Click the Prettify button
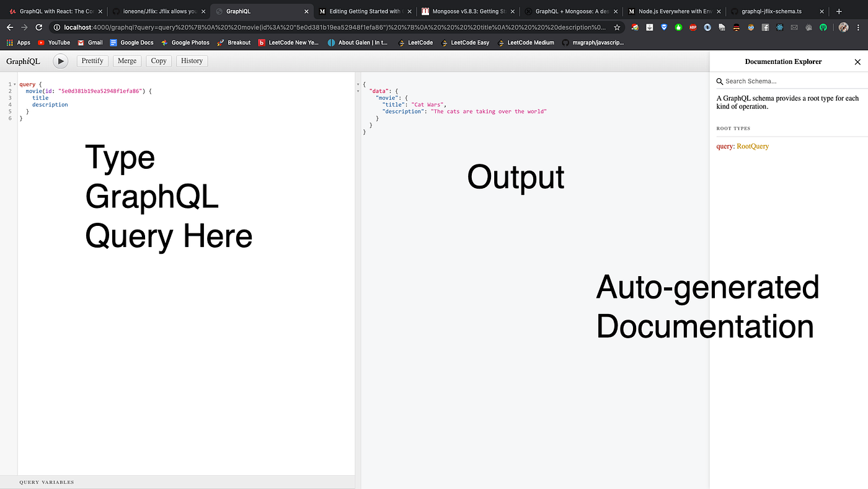 [x=92, y=61]
